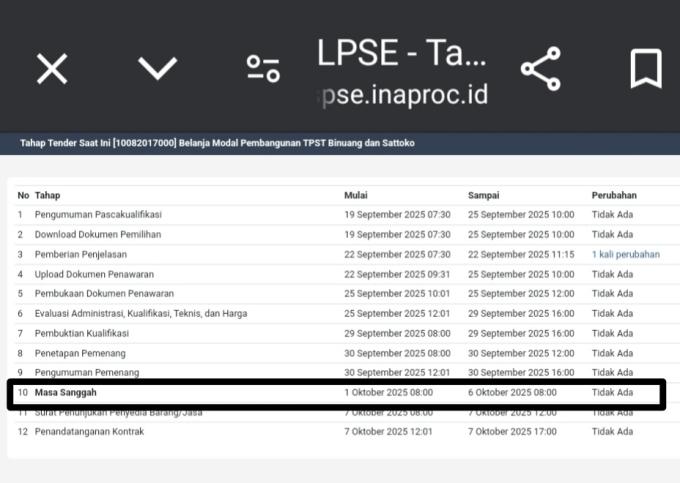
Task: Close the in-app browser with X icon
Action: (52, 68)
